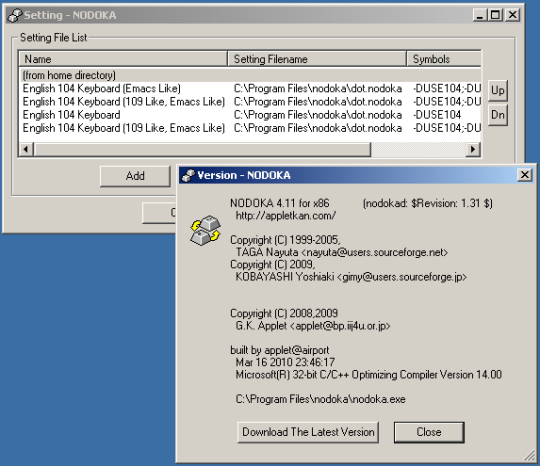Viewport: 540px width, 466px height.
Task: Click the Nodoka icon in Version title bar
Action: pyautogui.click(x=188, y=175)
